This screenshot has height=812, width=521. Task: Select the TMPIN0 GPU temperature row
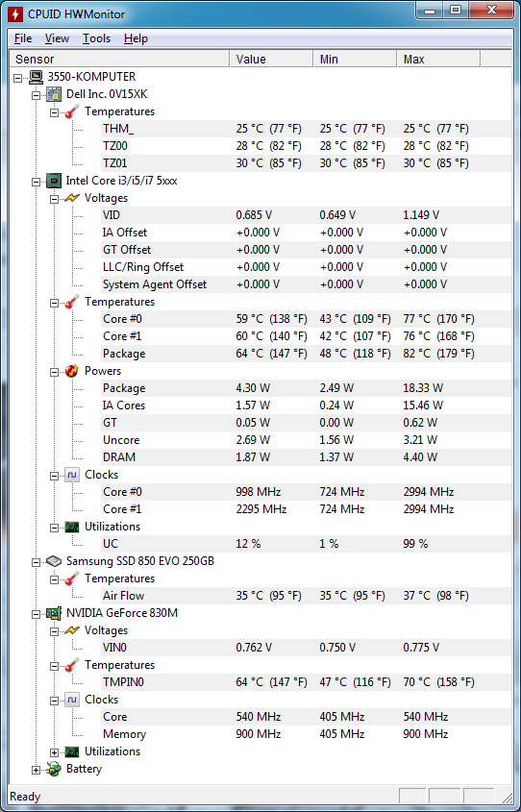[306, 682]
